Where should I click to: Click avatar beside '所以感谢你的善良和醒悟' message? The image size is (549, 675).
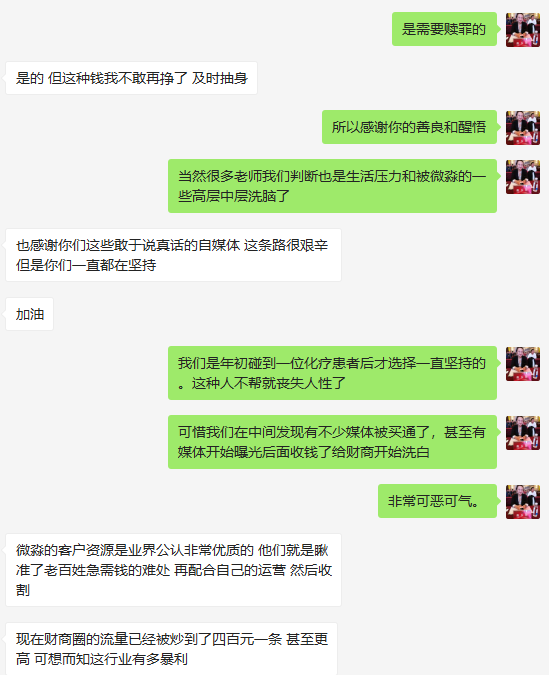click(x=523, y=127)
